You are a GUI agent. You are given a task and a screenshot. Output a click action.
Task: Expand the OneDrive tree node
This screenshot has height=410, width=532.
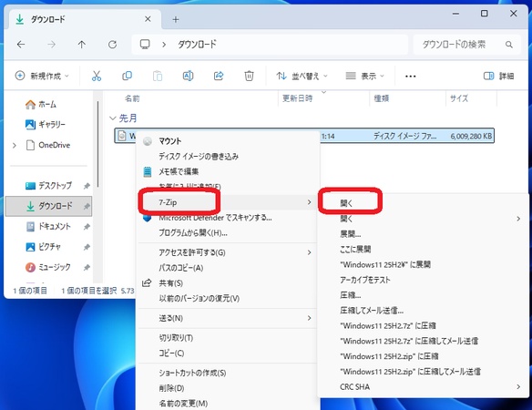[x=15, y=145]
